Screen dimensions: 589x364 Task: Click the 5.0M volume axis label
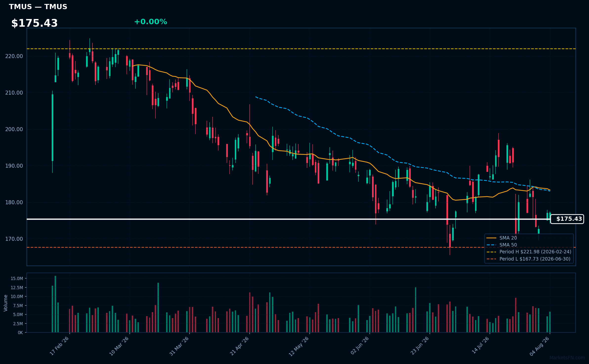pyautogui.click(x=18, y=315)
